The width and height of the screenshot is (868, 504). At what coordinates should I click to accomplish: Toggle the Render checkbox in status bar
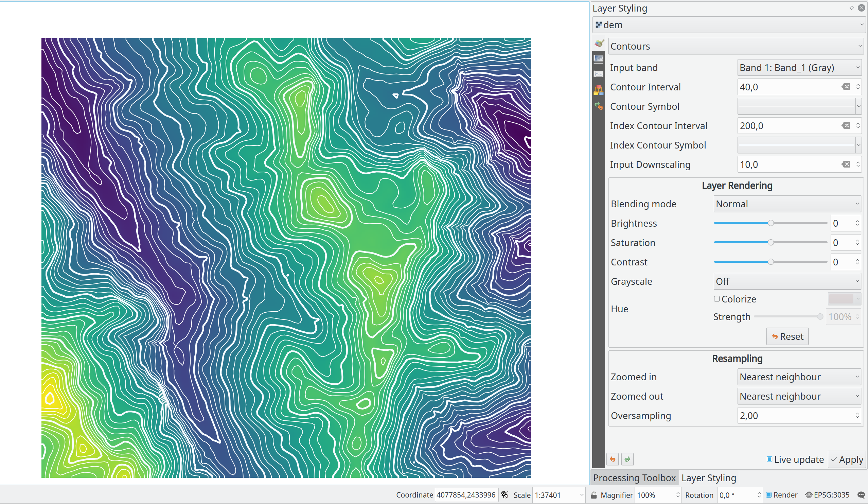pos(768,495)
